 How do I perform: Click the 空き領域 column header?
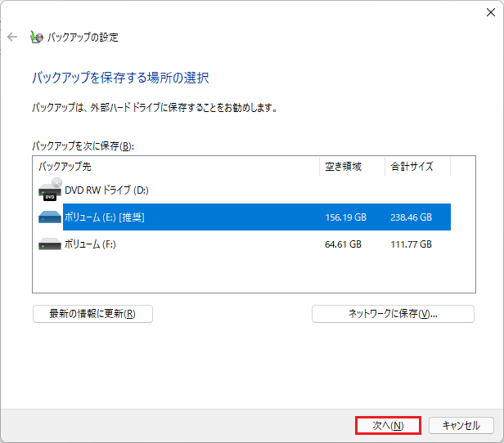tap(353, 167)
